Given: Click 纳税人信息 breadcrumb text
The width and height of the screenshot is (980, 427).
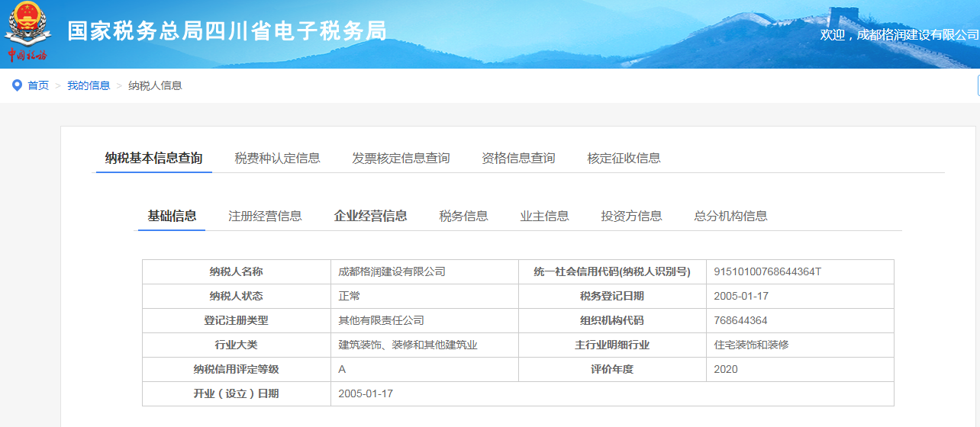Looking at the screenshot, I should tap(155, 85).
